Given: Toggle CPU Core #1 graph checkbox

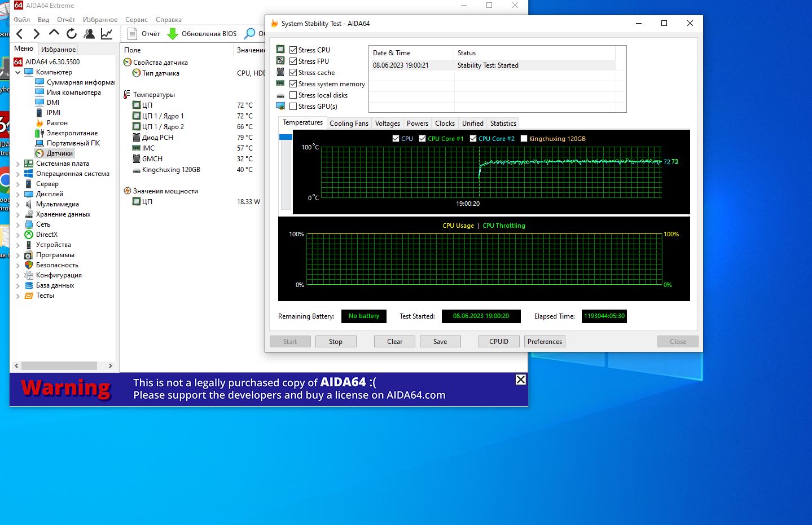Looking at the screenshot, I should pos(422,139).
